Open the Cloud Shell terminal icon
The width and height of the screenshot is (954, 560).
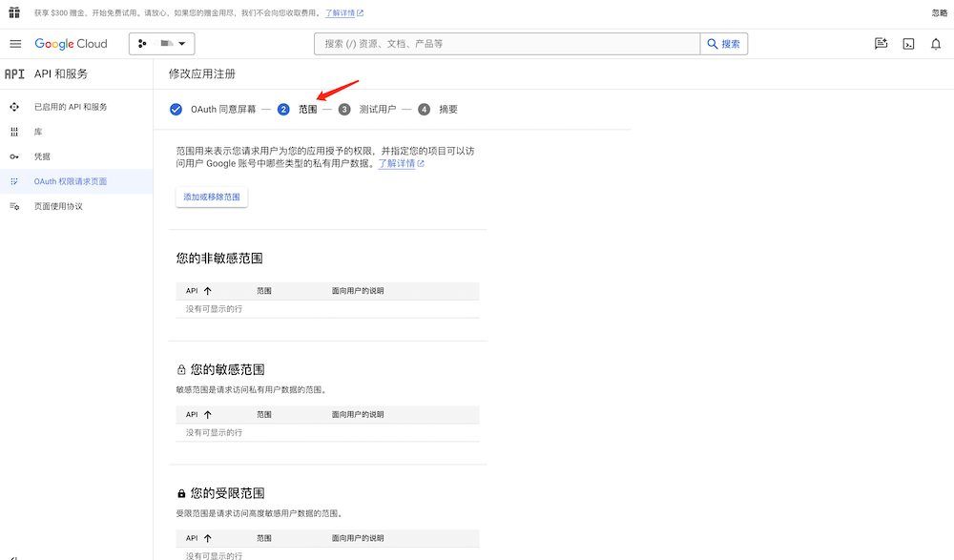(909, 44)
